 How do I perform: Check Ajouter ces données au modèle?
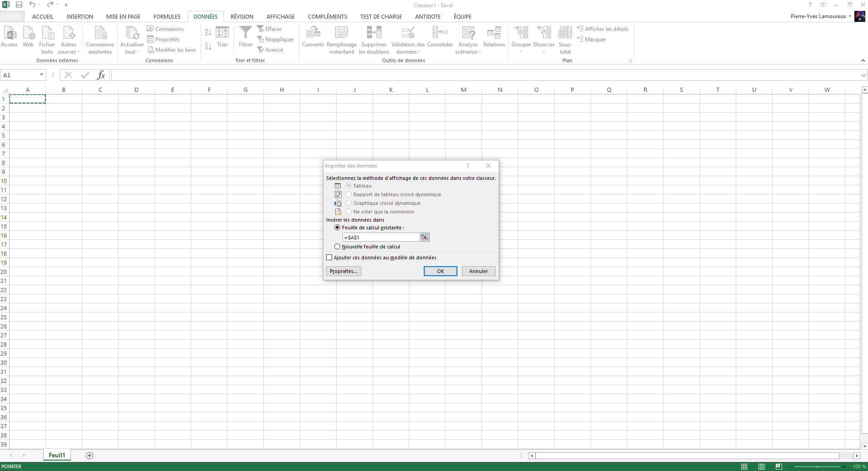pyautogui.click(x=329, y=258)
